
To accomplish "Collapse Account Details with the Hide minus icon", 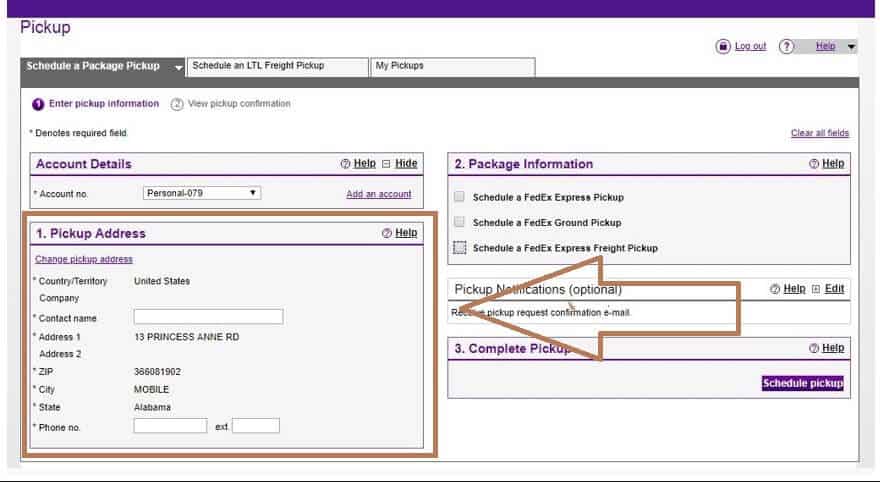I will tap(386, 164).
